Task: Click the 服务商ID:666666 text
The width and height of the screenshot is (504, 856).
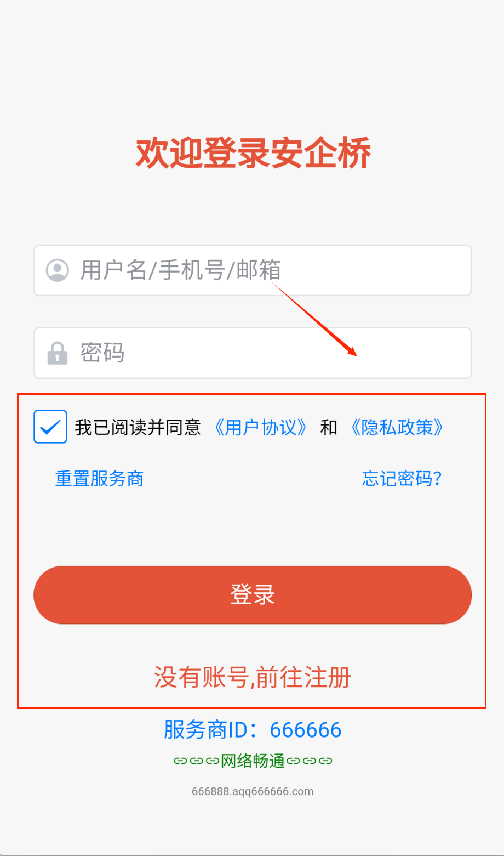Action: (253, 730)
